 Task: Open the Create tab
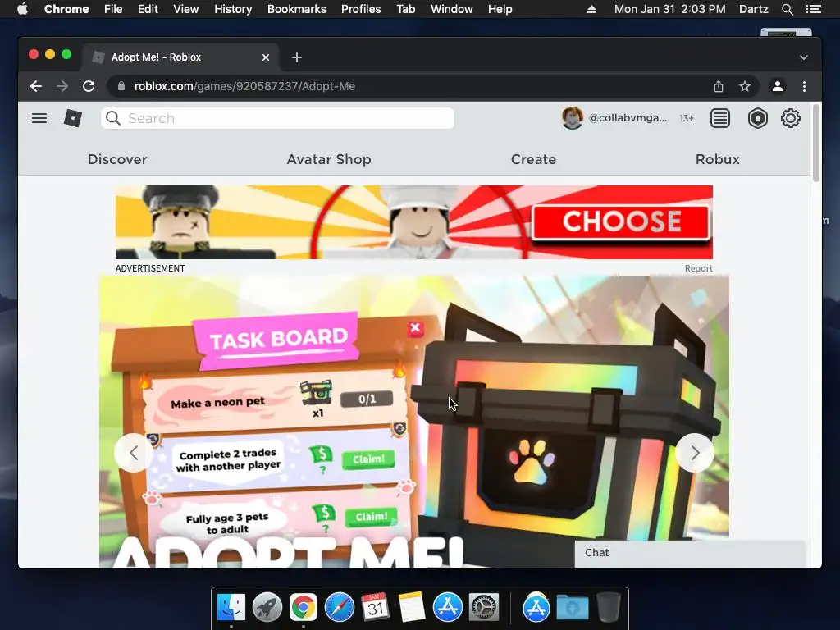point(533,159)
